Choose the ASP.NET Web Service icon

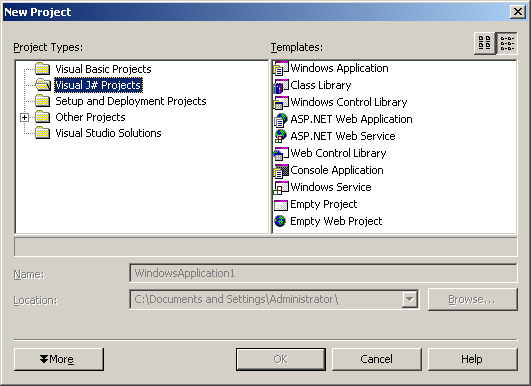[x=281, y=136]
